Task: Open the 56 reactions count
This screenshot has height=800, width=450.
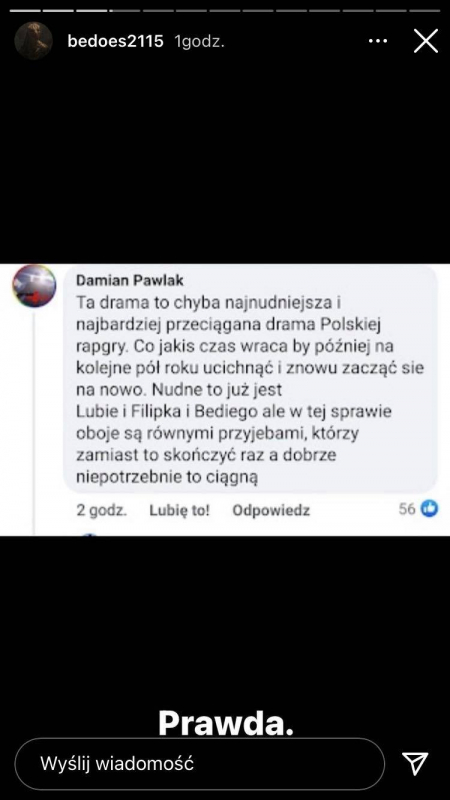Action: [x=407, y=509]
